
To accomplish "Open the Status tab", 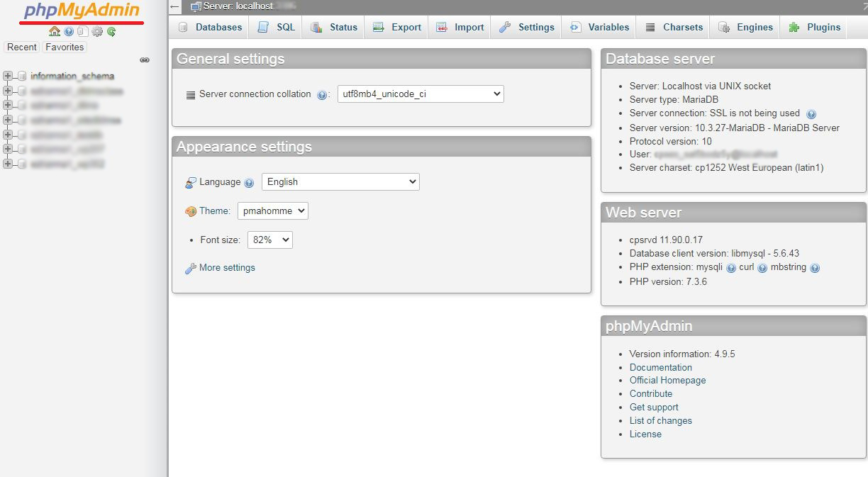I will click(334, 27).
